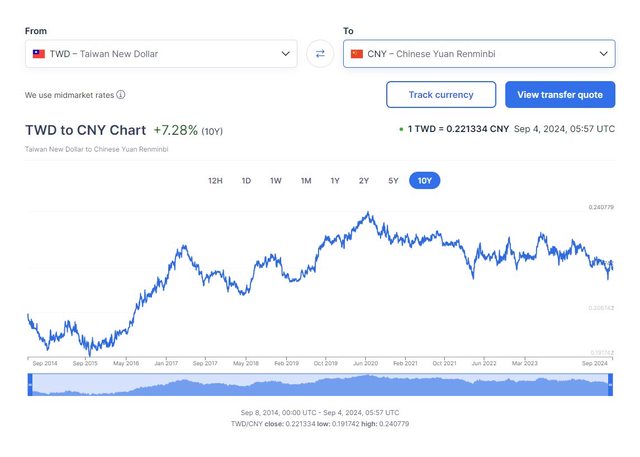
Task: Click the Track currency button
Action: [441, 95]
